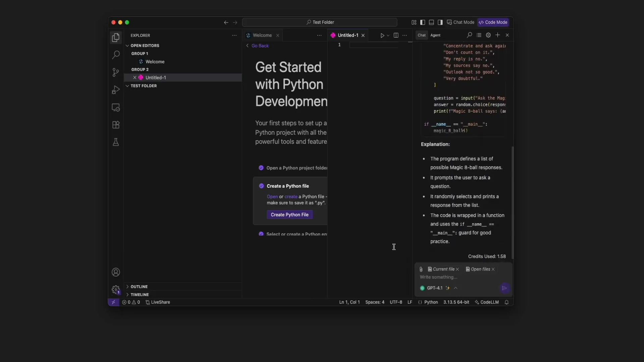Open Source Control view in activity bar

(116, 72)
